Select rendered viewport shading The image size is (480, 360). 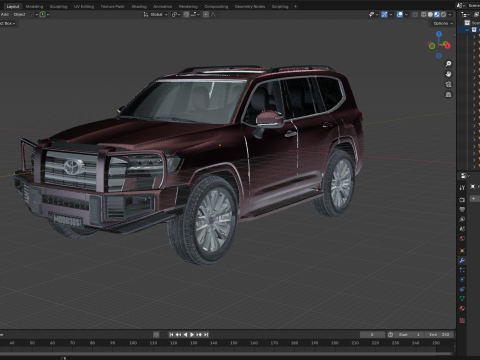pyautogui.click(x=443, y=14)
